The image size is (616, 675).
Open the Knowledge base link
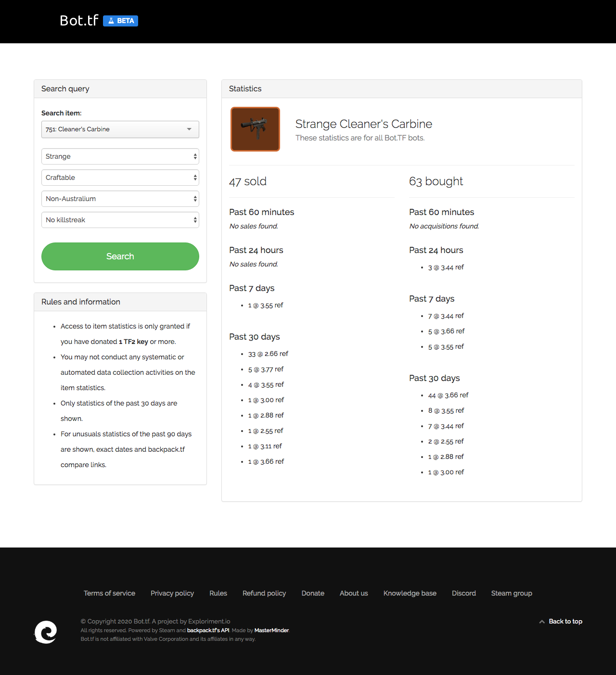410,593
